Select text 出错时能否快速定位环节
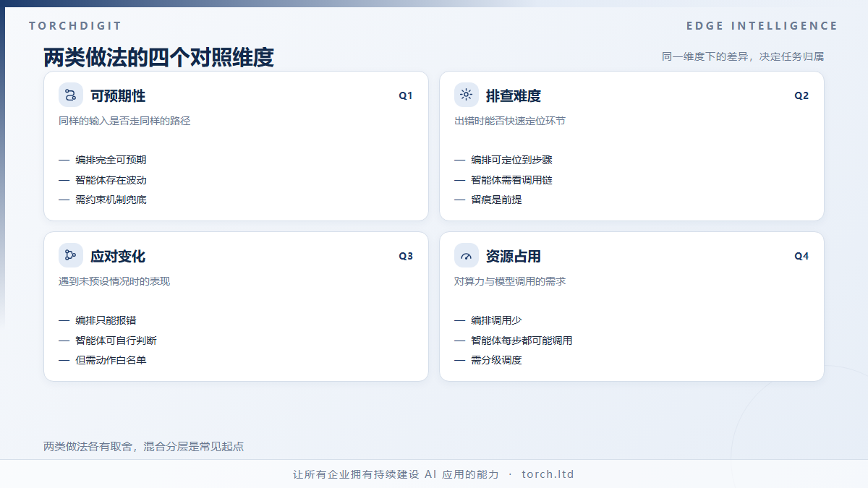868x488 pixels. (x=510, y=121)
